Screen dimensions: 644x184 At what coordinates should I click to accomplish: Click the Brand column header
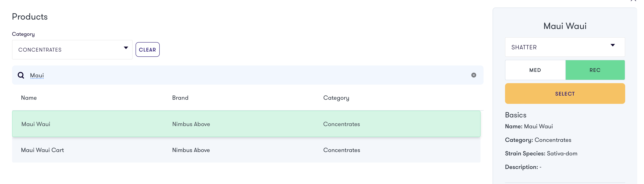(x=180, y=98)
